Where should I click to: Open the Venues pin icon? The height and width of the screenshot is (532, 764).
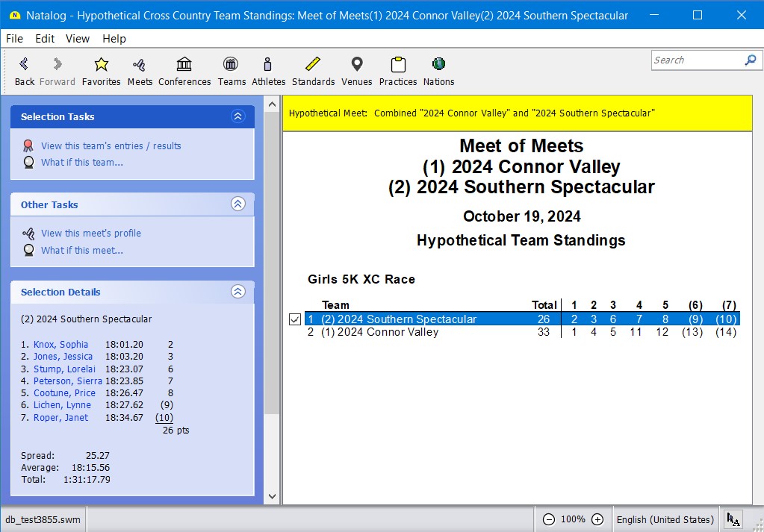[356, 65]
